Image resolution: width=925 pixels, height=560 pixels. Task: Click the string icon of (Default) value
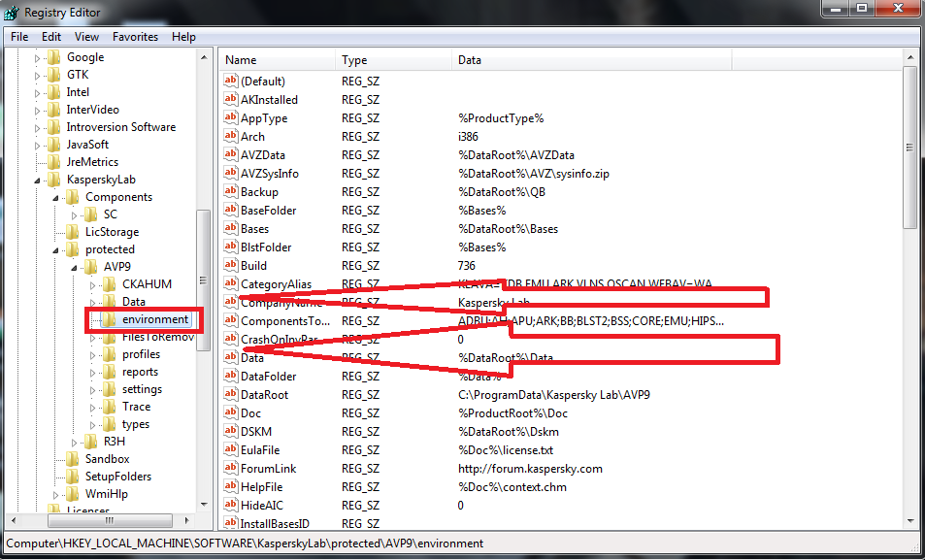click(231, 81)
